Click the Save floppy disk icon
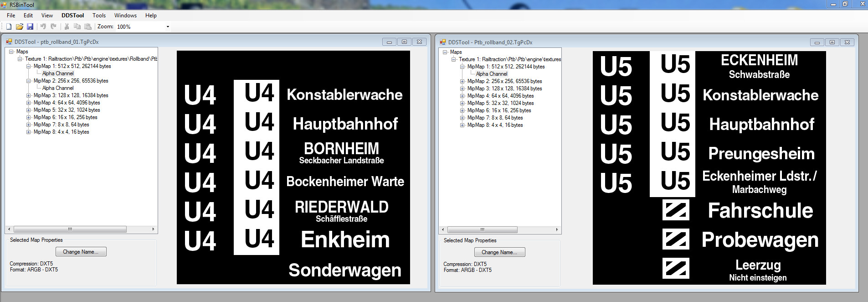Screen dimensions: 868x302 pyautogui.click(x=30, y=26)
